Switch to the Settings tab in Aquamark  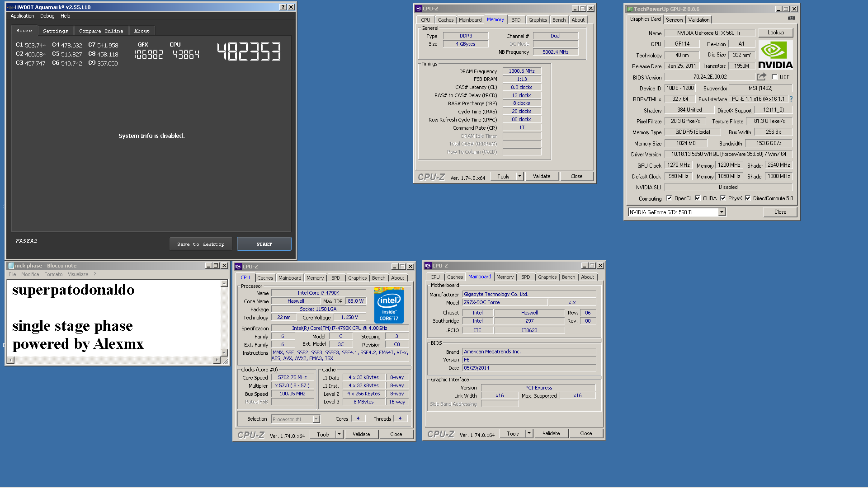point(56,31)
